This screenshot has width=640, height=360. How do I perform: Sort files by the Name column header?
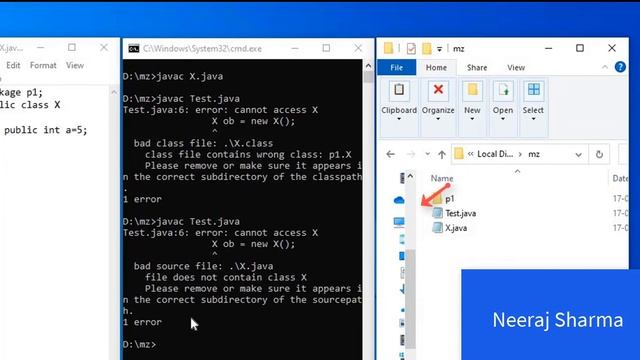(x=442, y=178)
